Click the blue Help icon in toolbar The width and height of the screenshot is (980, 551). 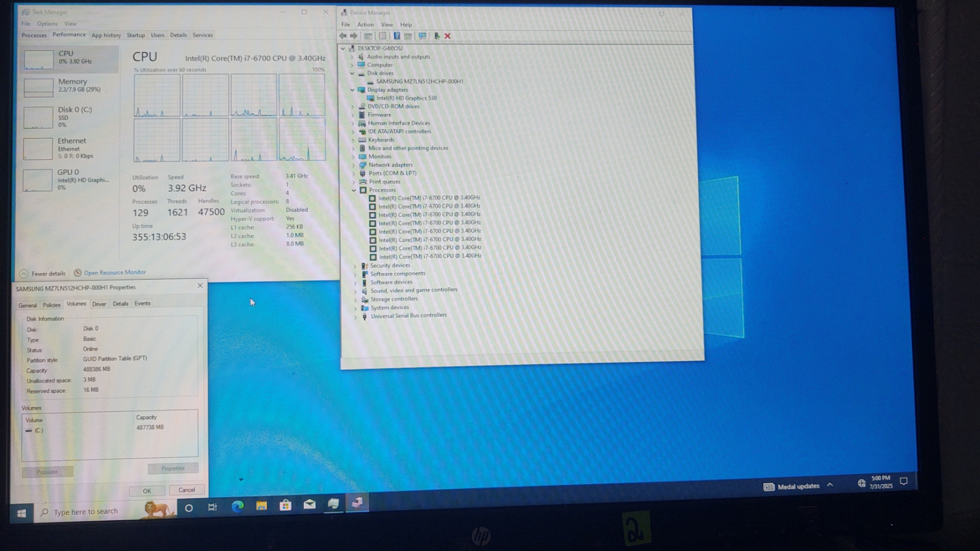pyautogui.click(x=397, y=36)
